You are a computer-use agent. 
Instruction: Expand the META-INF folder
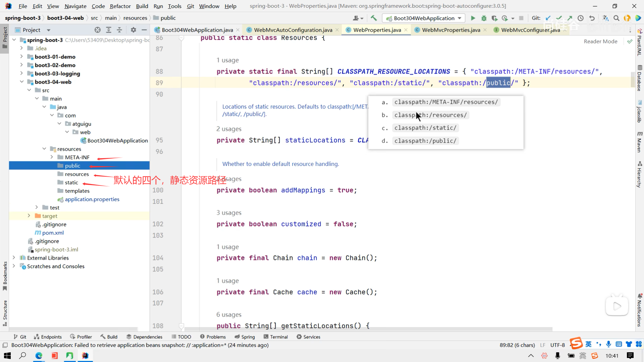[x=52, y=157]
